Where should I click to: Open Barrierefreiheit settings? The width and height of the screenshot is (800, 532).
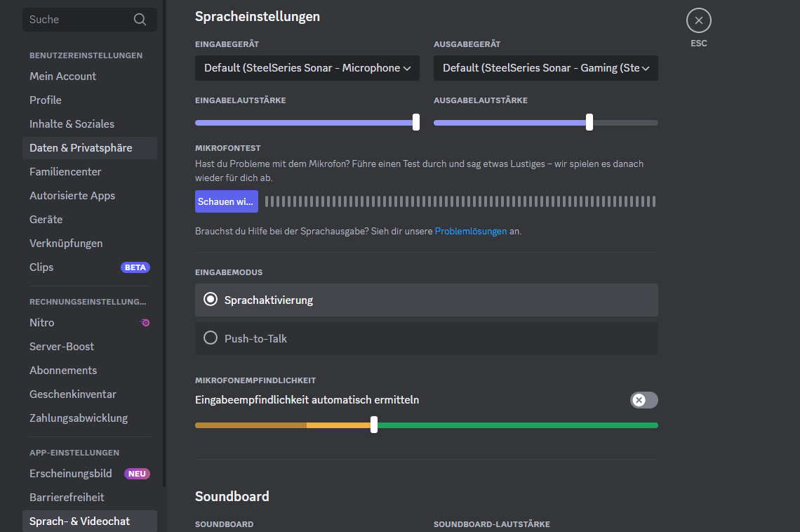[90, 498]
